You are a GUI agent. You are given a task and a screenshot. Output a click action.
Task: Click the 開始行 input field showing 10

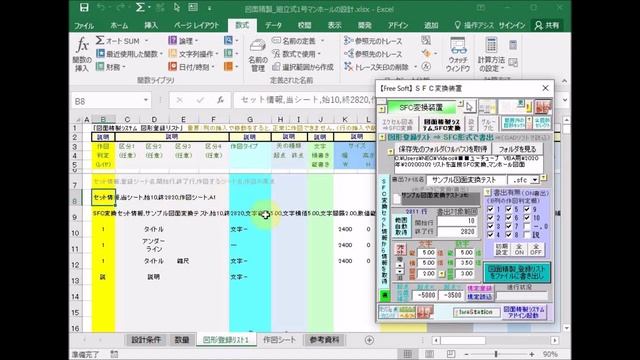[457, 221]
